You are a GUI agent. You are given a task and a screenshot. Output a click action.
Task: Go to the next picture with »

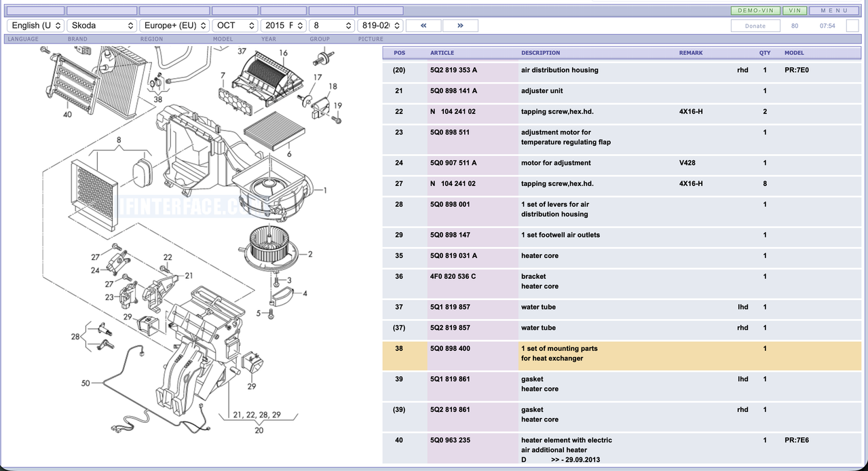(460, 26)
